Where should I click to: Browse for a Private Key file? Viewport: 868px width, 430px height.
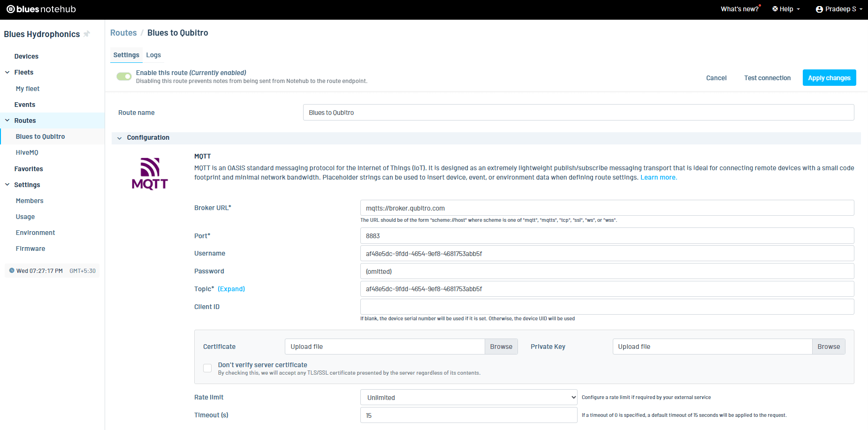(829, 347)
